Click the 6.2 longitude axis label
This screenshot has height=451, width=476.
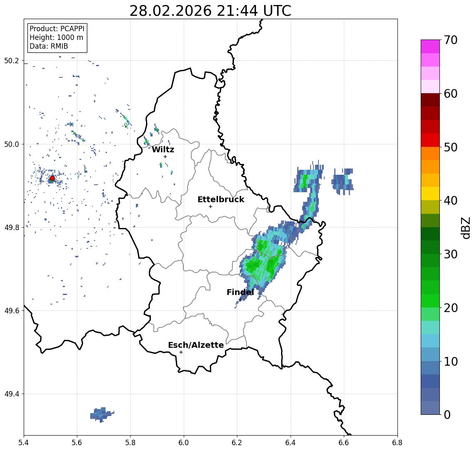click(x=237, y=443)
